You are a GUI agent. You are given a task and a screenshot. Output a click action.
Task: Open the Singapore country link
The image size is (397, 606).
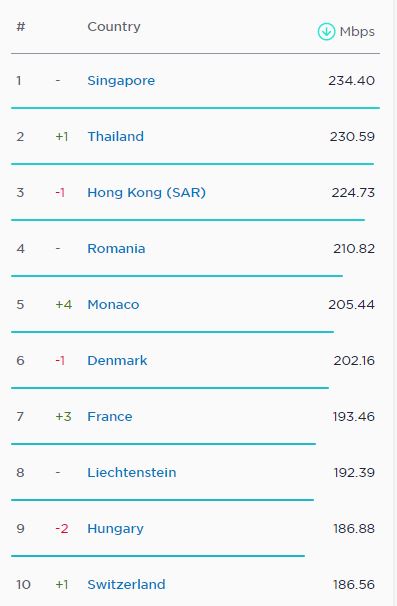pyautogui.click(x=121, y=81)
